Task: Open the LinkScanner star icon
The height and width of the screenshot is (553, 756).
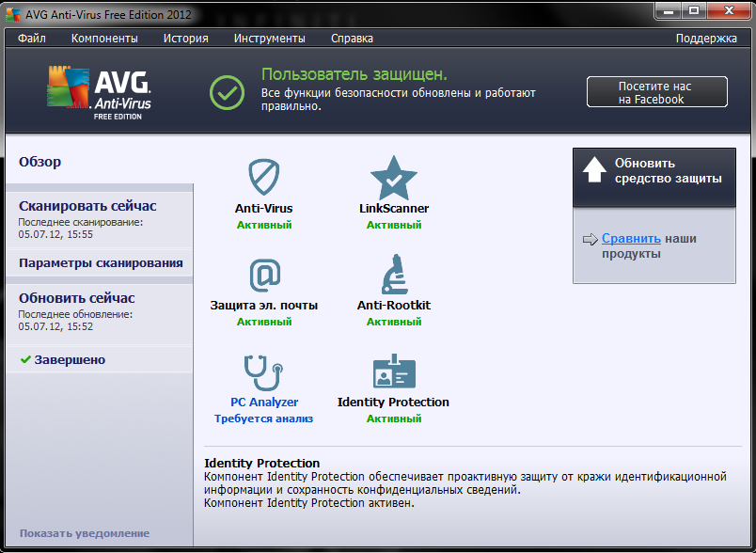Action: pos(393,178)
